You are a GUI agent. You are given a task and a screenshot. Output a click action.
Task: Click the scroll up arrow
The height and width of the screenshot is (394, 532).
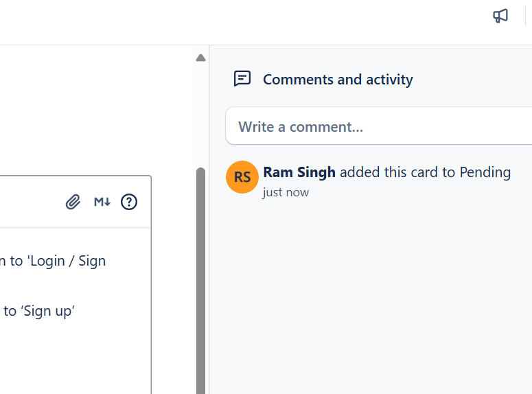200,58
